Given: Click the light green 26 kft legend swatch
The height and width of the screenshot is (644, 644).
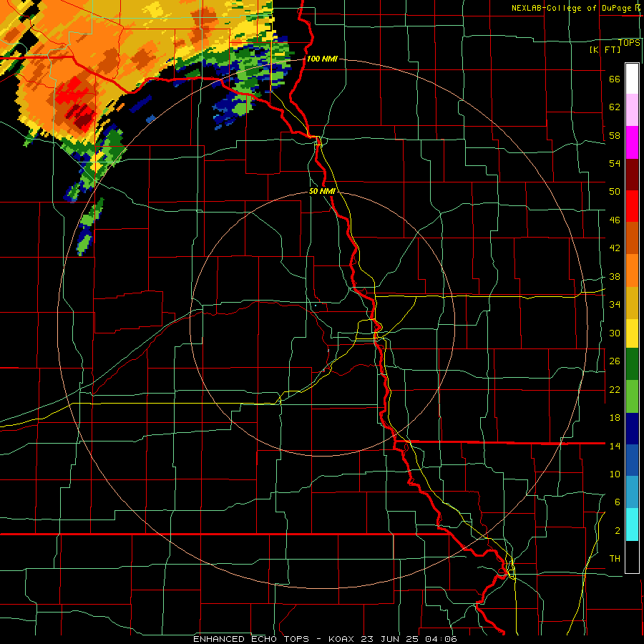Looking at the screenshot, I should click(632, 396).
